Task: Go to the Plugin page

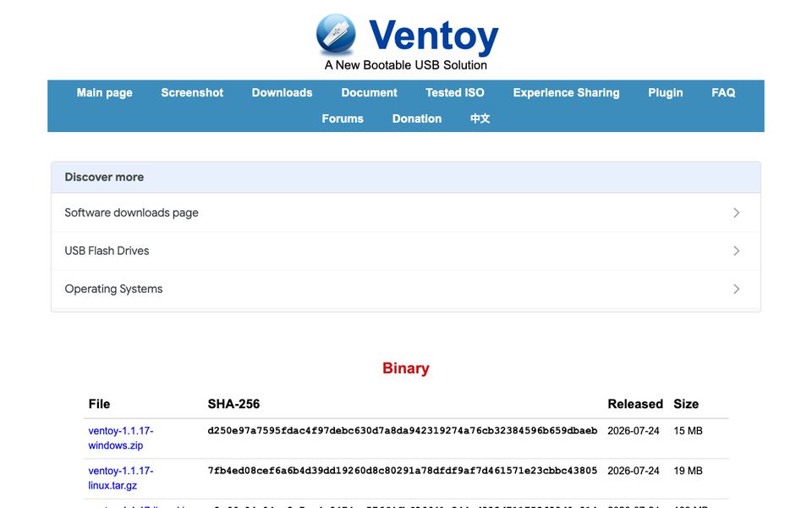Action: (666, 93)
